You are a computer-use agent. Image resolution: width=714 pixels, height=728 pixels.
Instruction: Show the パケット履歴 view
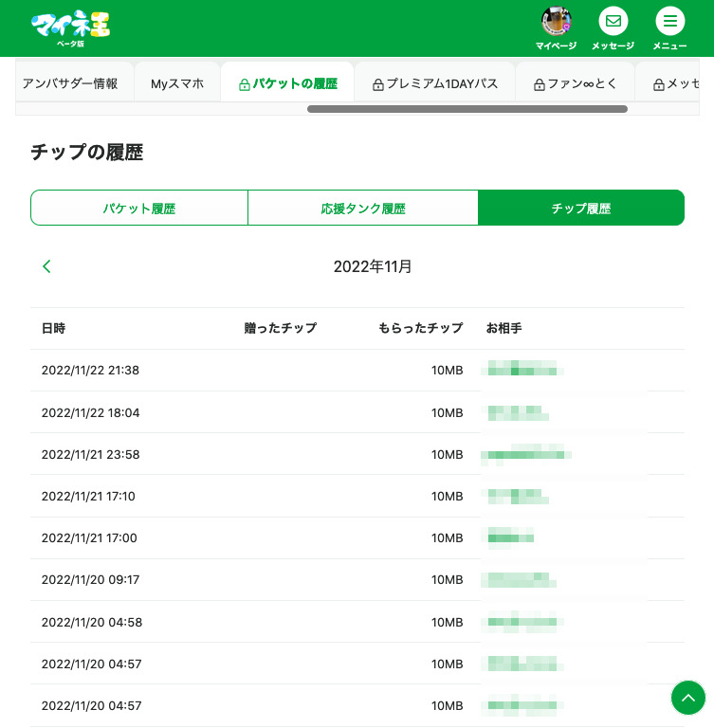click(139, 208)
